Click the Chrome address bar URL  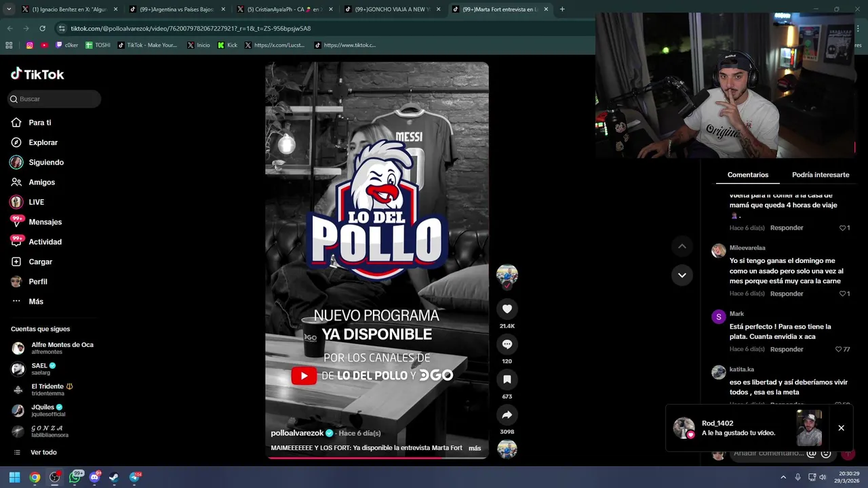(x=191, y=28)
